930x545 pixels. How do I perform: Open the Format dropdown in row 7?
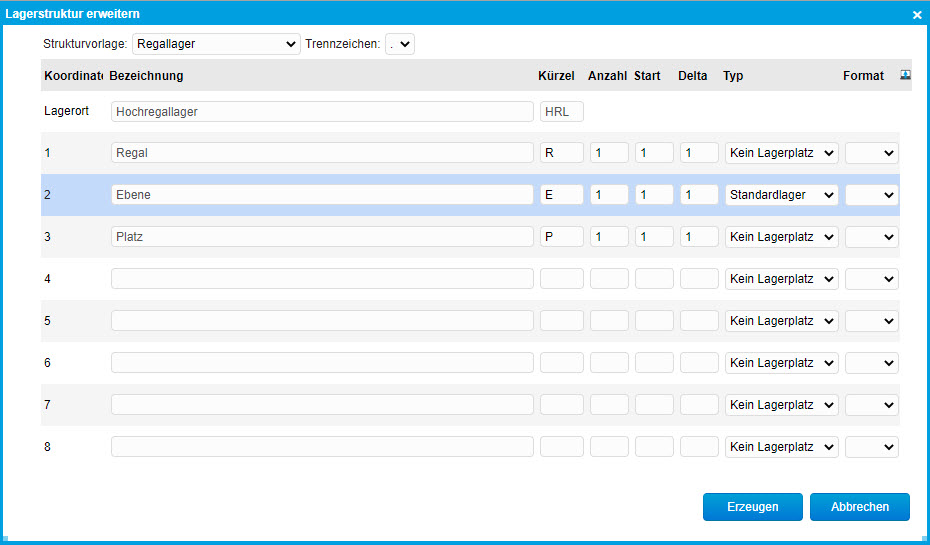pyautogui.click(x=872, y=405)
